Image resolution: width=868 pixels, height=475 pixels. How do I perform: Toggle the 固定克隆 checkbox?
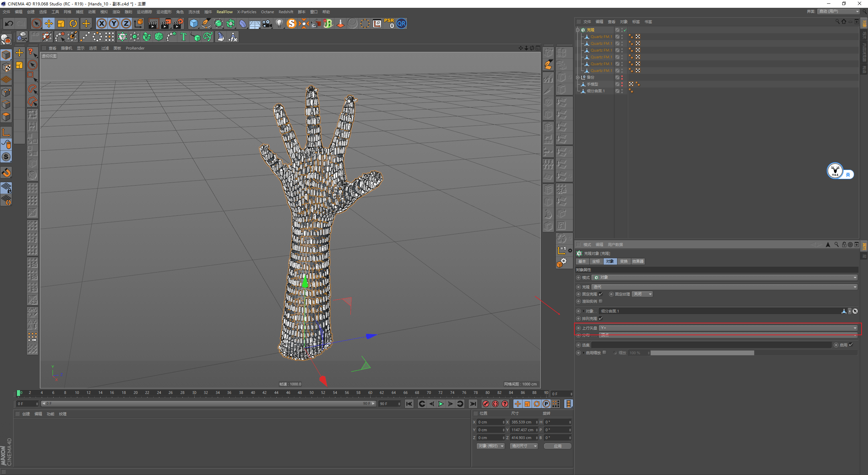pos(601,294)
